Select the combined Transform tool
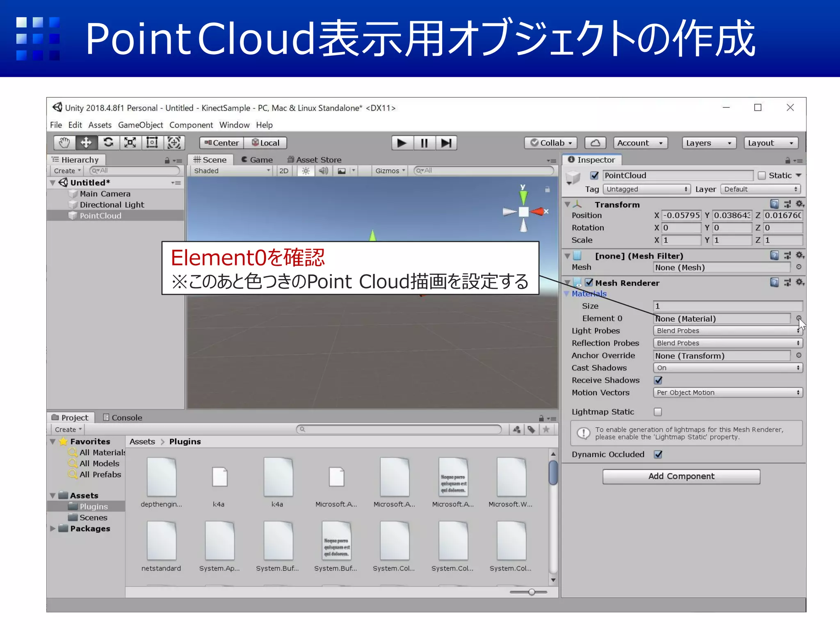The width and height of the screenshot is (840, 630). point(174,143)
